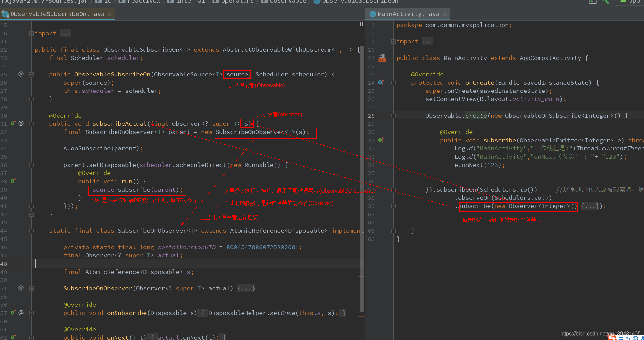644x340 pixels.
Task: Click 'subscribeActual' method name on line 31
Action: (x=119, y=124)
